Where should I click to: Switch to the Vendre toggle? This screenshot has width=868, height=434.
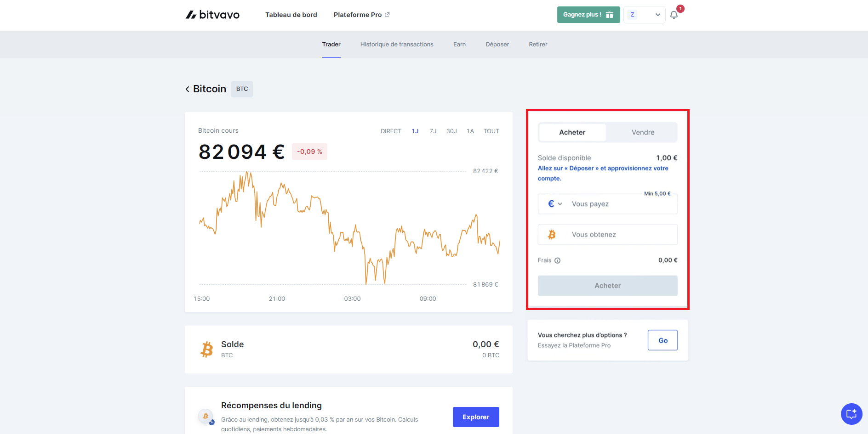642,132
